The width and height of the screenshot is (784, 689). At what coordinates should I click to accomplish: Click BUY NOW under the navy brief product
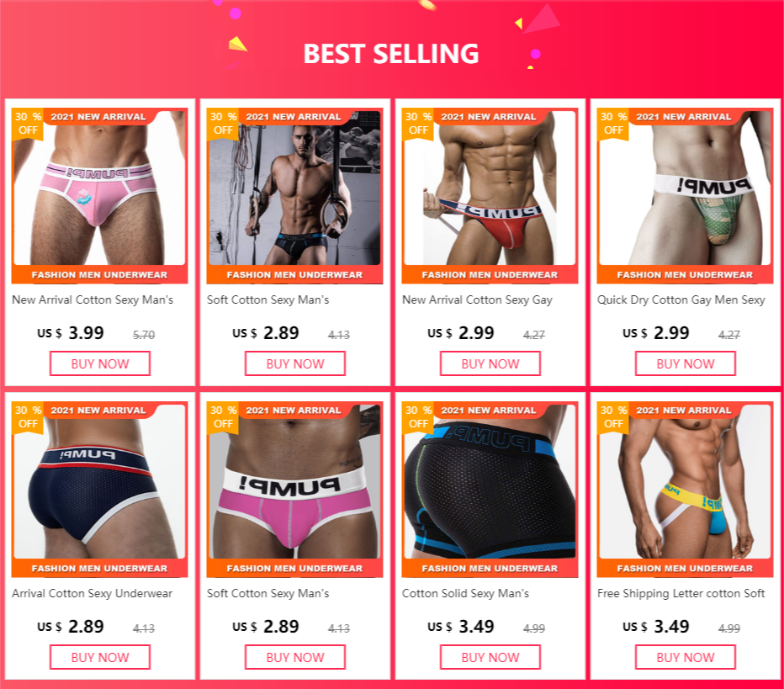coord(100,657)
